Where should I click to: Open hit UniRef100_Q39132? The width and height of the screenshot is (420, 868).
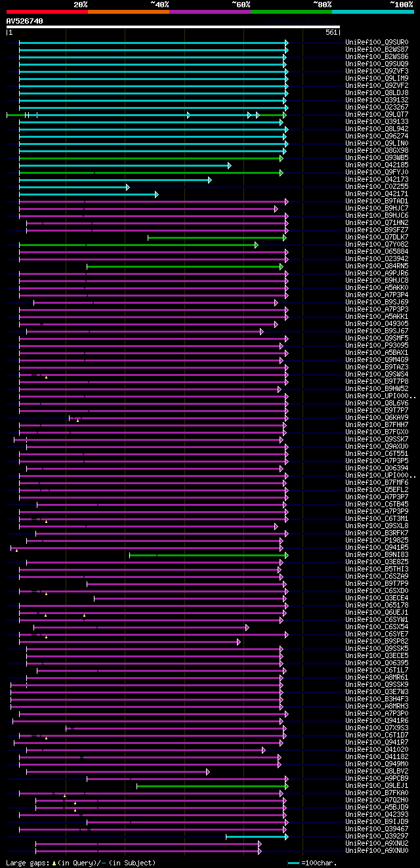point(377,100)
